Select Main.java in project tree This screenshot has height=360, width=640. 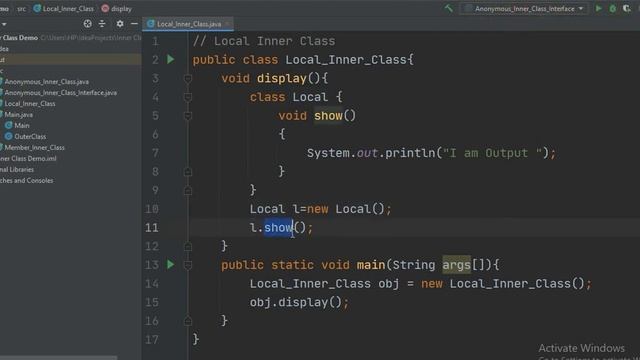click(x=18, y=115)
